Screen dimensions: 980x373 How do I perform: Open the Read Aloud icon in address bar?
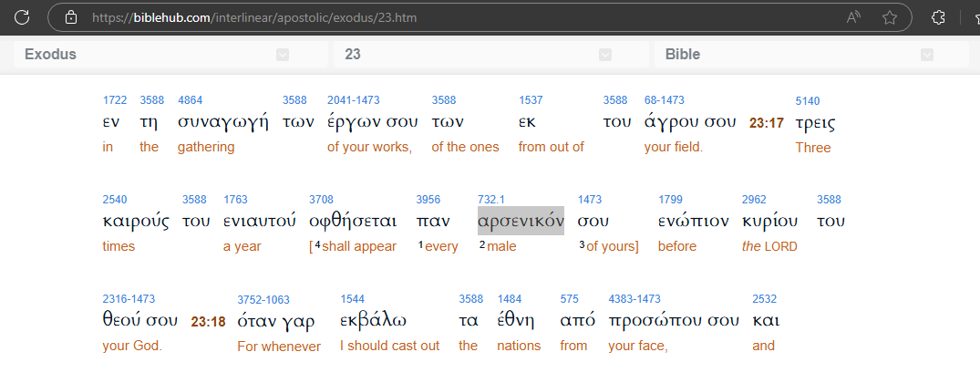tap(854, 16)
